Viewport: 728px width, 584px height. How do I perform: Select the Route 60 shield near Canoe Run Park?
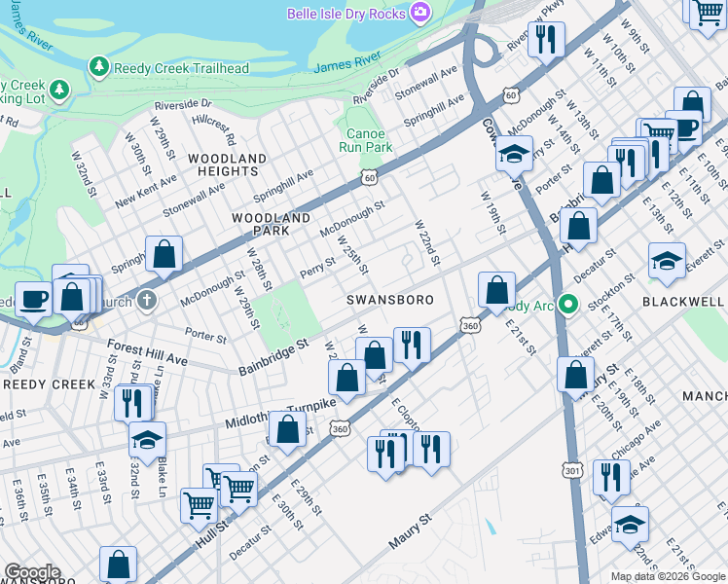pos(369,178)
